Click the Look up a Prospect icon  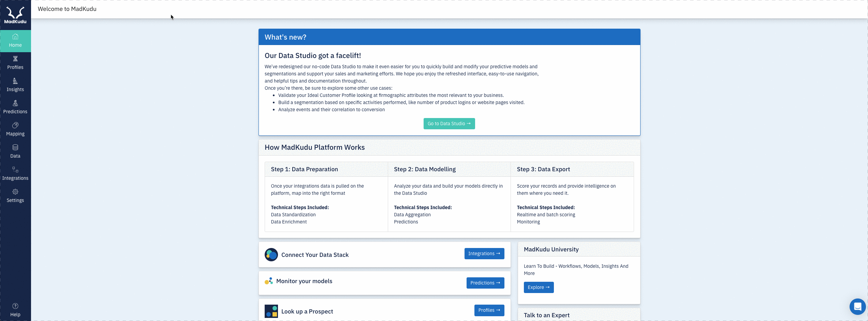click(271, 311)
